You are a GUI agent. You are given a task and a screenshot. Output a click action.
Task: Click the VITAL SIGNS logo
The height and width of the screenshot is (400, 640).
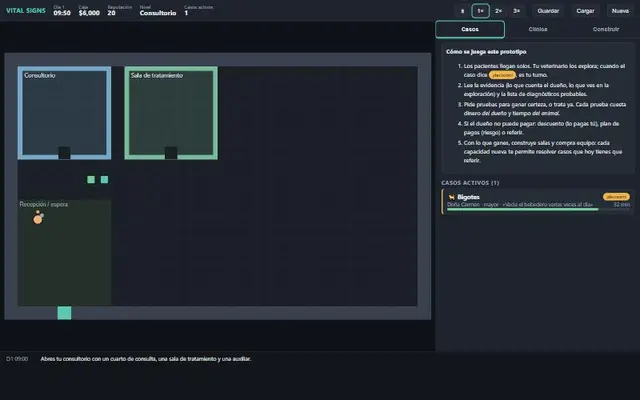click(26, 11)
